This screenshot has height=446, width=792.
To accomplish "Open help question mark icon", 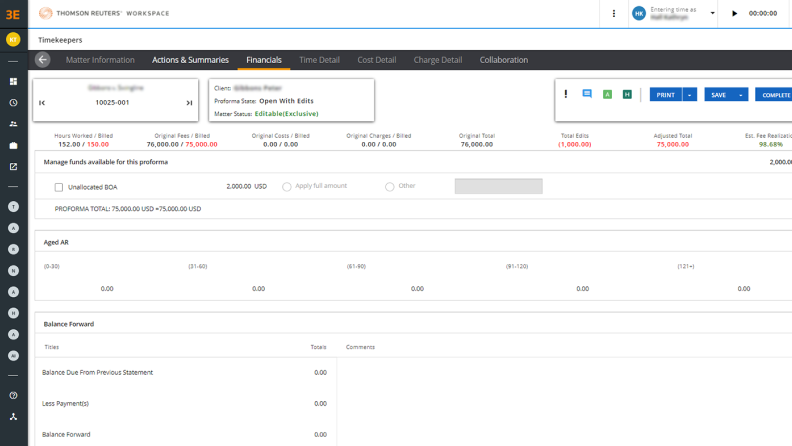I will [x=13, y=395].
